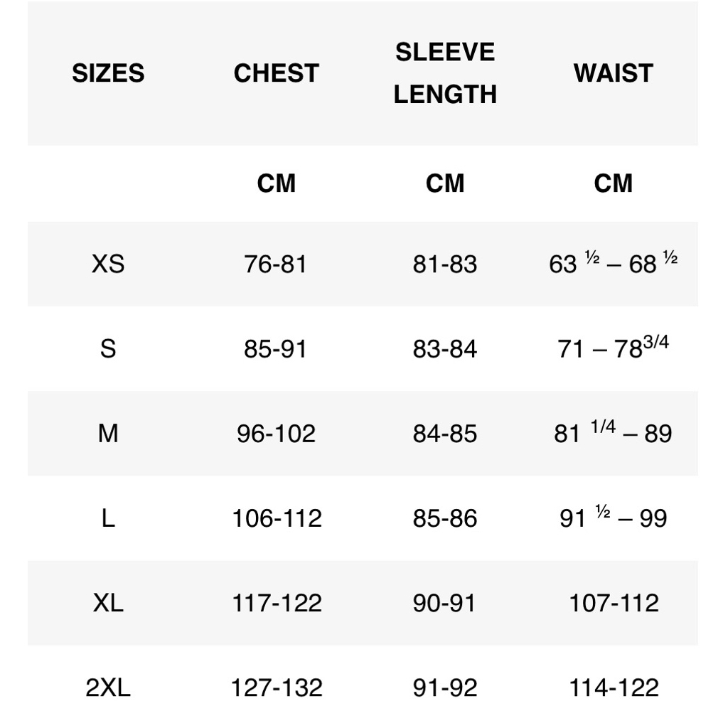Select the 2XL size label

[x=108, y=687]
